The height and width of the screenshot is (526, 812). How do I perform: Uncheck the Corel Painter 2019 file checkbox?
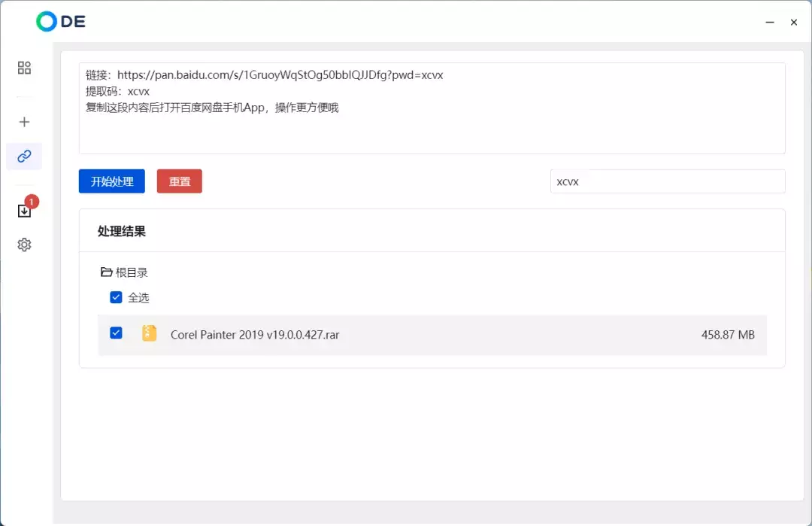116,333
